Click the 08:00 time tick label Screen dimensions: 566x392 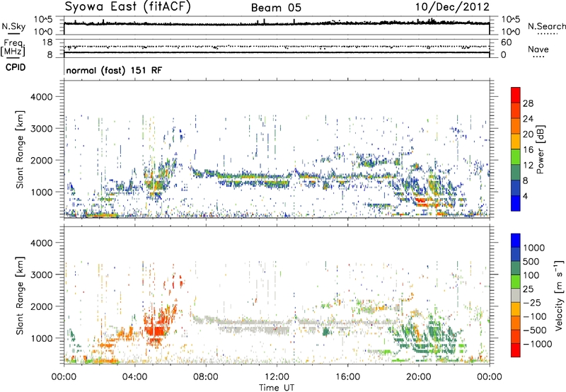[206, 377]
